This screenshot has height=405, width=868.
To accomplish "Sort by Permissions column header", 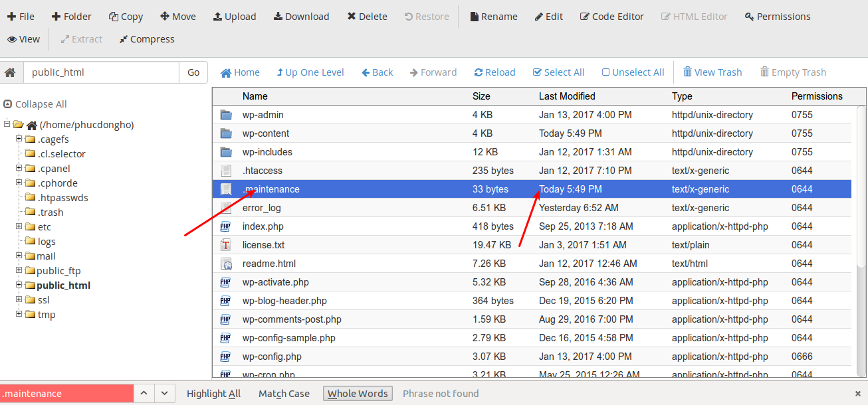I will click(817, 96).
